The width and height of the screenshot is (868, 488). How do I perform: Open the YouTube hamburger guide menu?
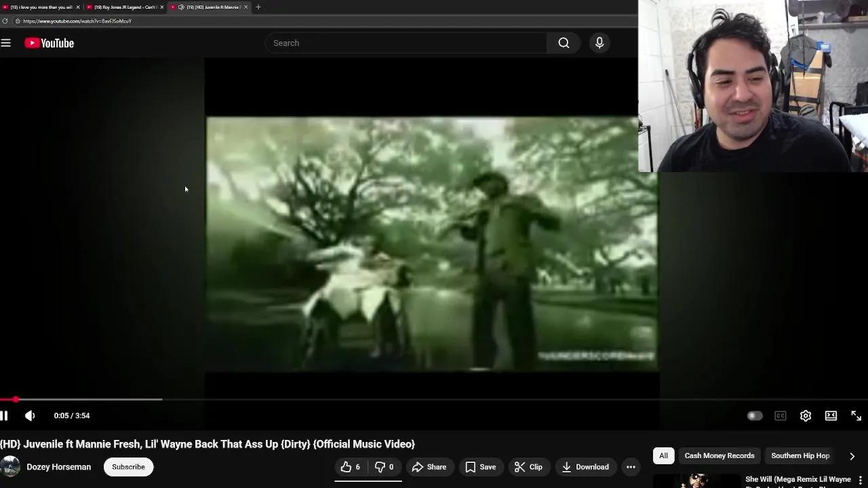pos(6,43)
